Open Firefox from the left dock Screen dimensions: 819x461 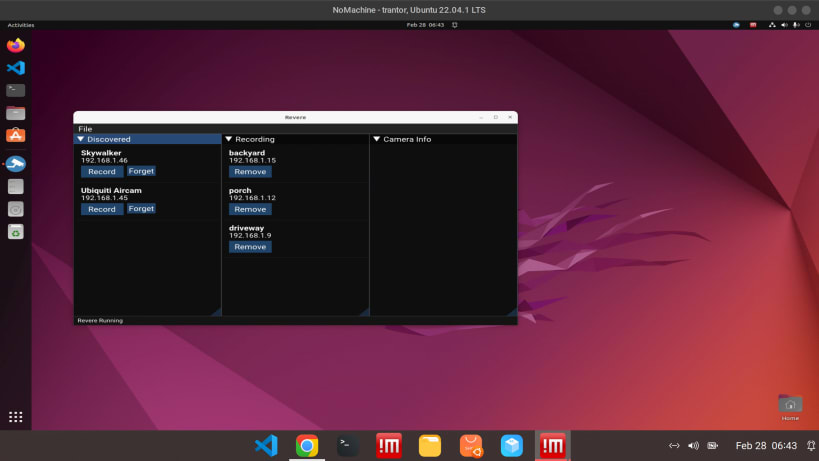point(16,45)
